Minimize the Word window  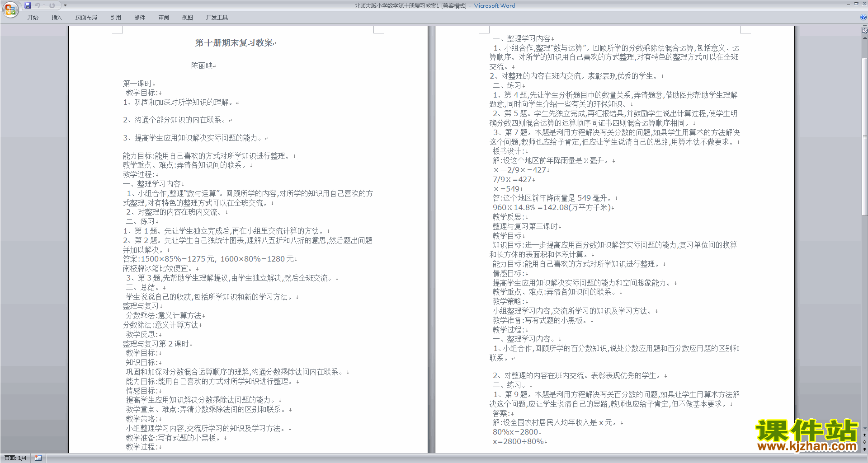point(848,4)
